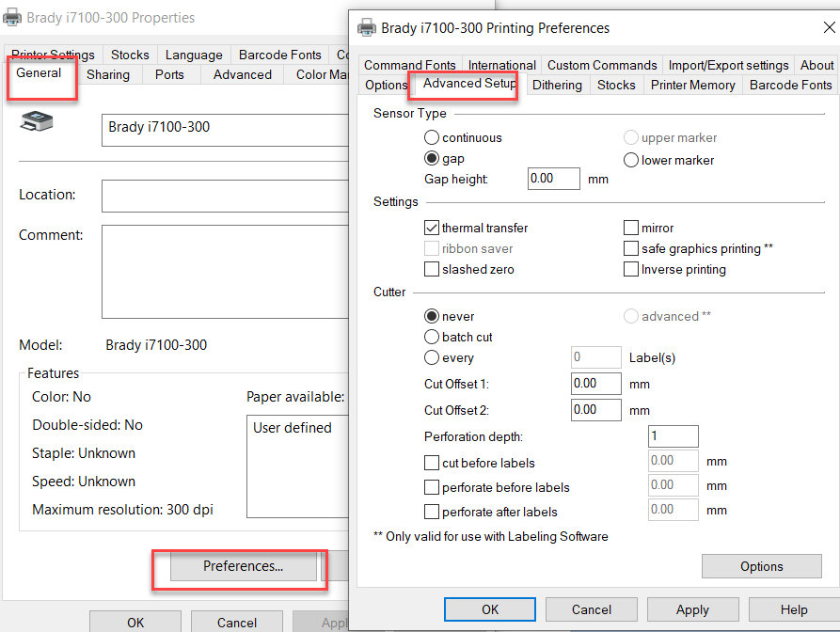This screenshot has height=632, width=840.
Task: Open the Import/Export settings tab
Action: tap(728, 65)
